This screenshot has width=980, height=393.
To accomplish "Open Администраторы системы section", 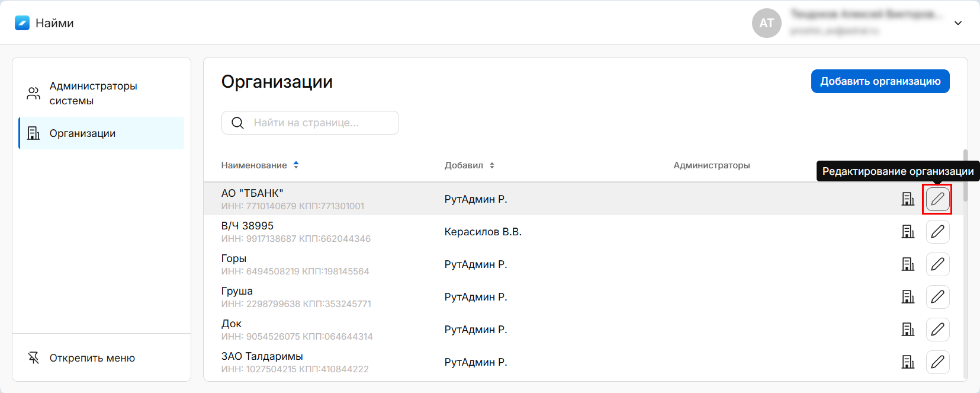I will tap(93, 93).
